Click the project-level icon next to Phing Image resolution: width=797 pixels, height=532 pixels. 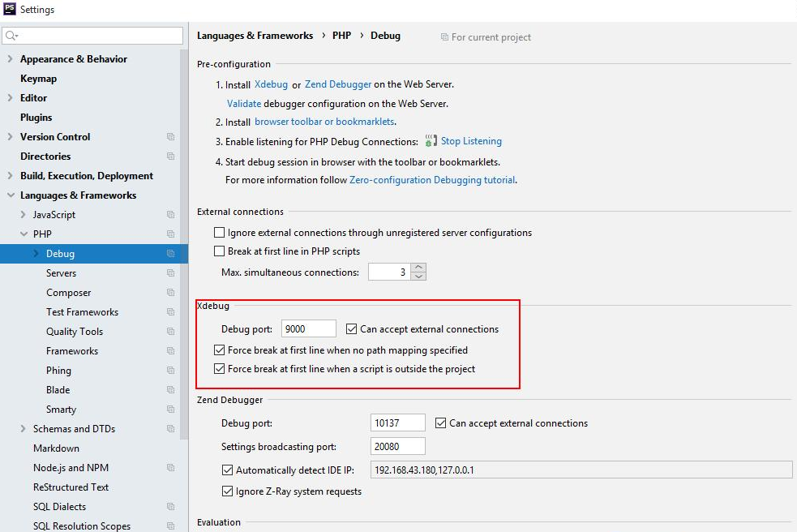click(171, 371)
